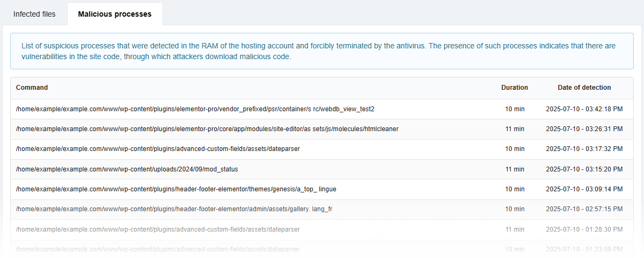Screen dimensions: 644x258
Task: Click the Duration column header
Action: pyautogui.click(x=514, y=87)
